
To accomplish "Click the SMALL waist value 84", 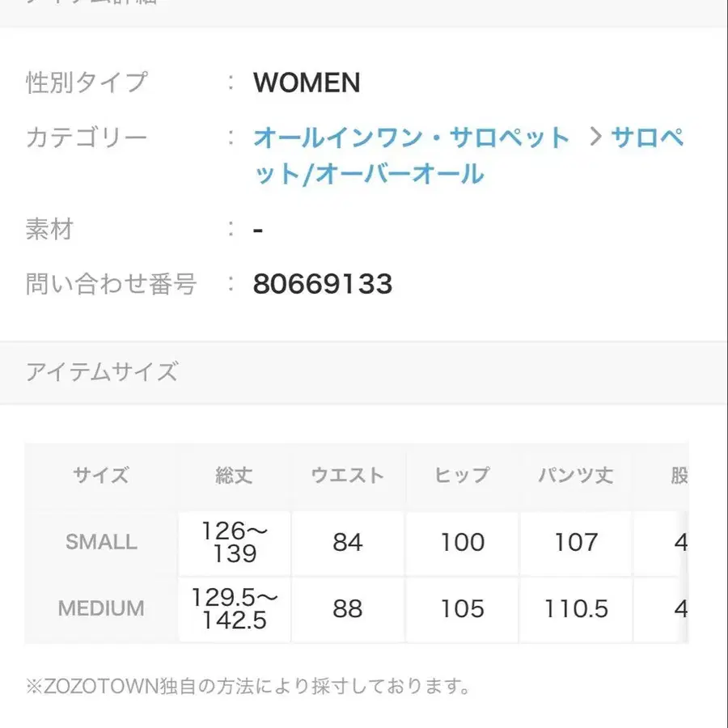I will (x=348, y=542).
